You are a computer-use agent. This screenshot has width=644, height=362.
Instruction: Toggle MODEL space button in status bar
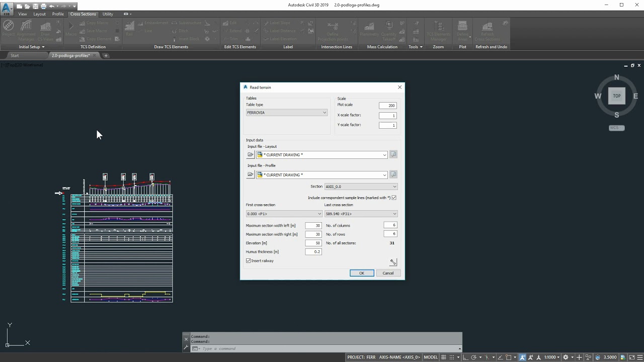pyautogui.click(x=431, y=357)
